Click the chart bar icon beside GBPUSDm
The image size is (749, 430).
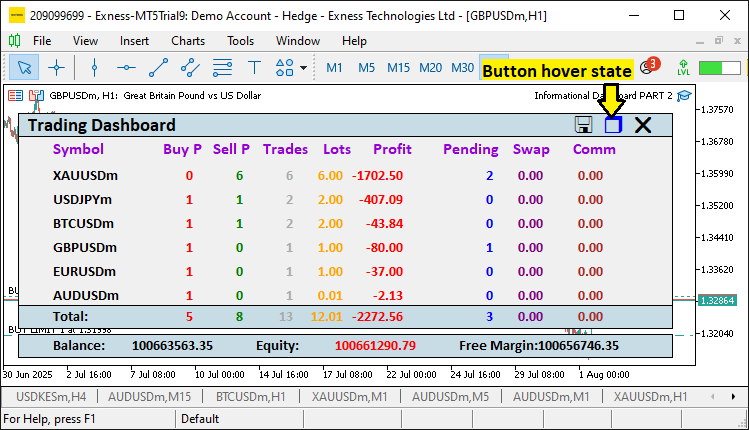36,96
